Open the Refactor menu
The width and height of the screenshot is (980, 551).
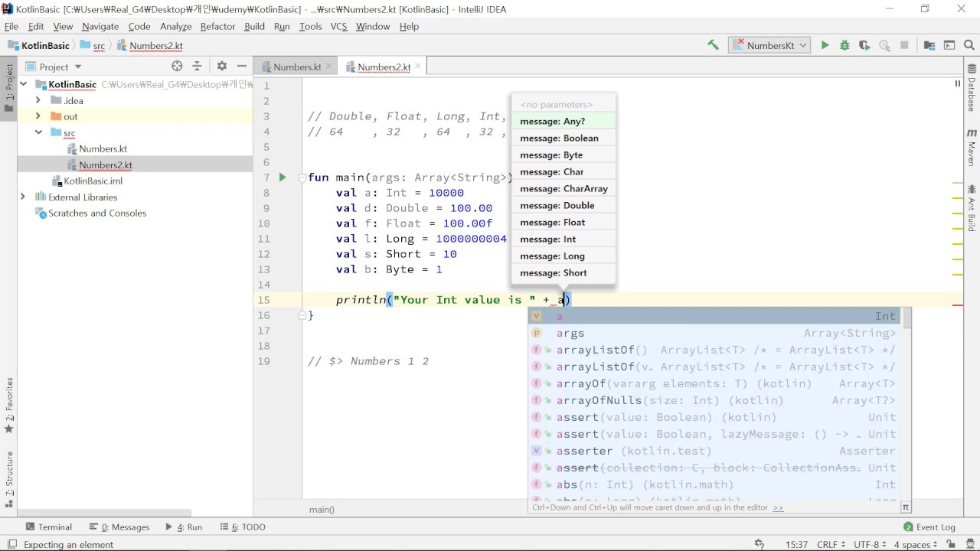point(218,26)
